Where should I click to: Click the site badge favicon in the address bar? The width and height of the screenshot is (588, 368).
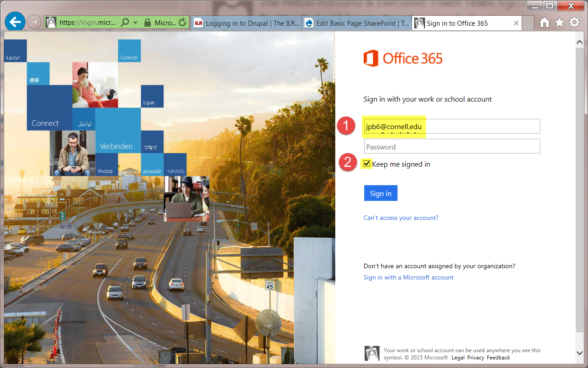coord(51,23)
